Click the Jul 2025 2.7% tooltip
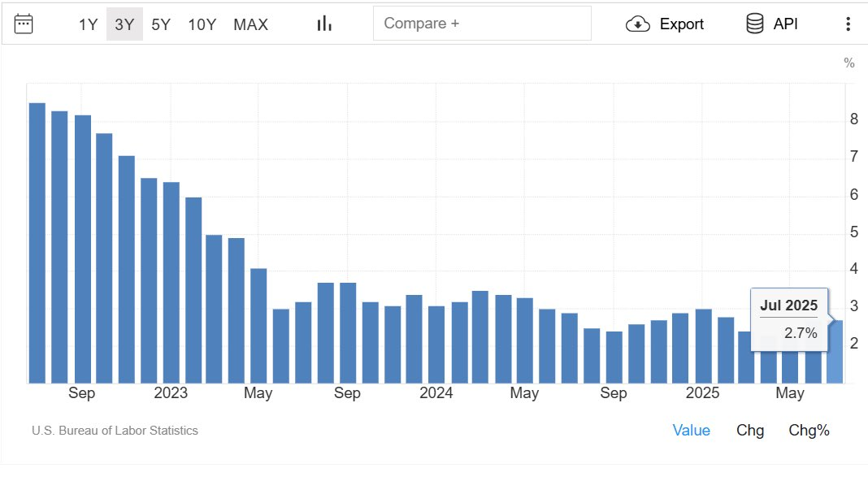This screenshot has width=868, height=481. (x=789, y=319)
